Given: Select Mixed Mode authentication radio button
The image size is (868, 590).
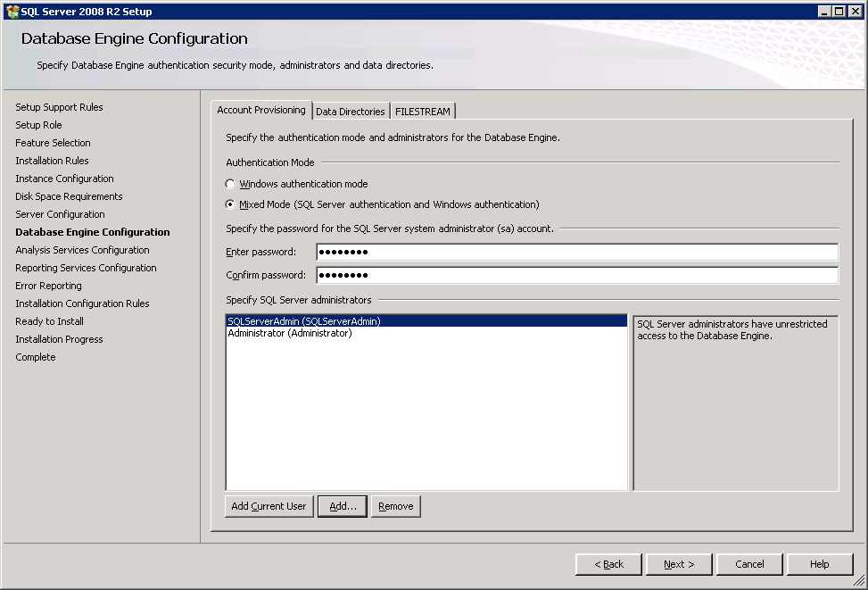Looking at the screenshot, I should pyautogui.click(x=230, y=204).
